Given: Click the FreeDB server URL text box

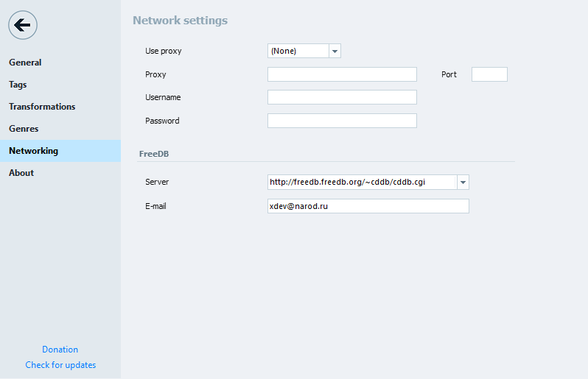Looking at the screenshot, I should [362, 183].
